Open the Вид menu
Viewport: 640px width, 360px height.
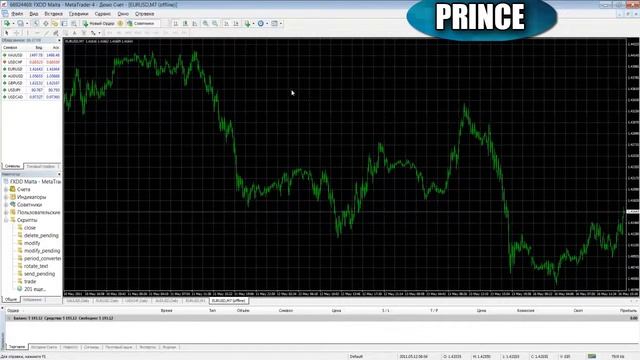click(33, 13)
